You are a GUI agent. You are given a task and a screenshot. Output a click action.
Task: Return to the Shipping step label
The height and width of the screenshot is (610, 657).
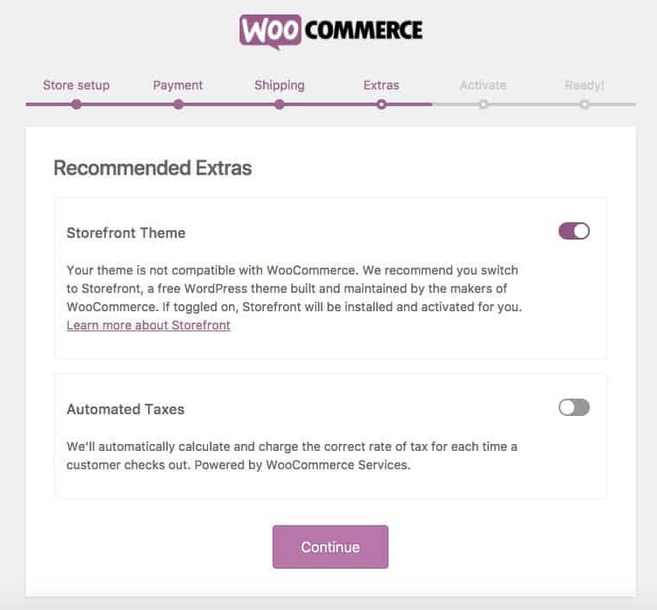(x=279, y=85)
